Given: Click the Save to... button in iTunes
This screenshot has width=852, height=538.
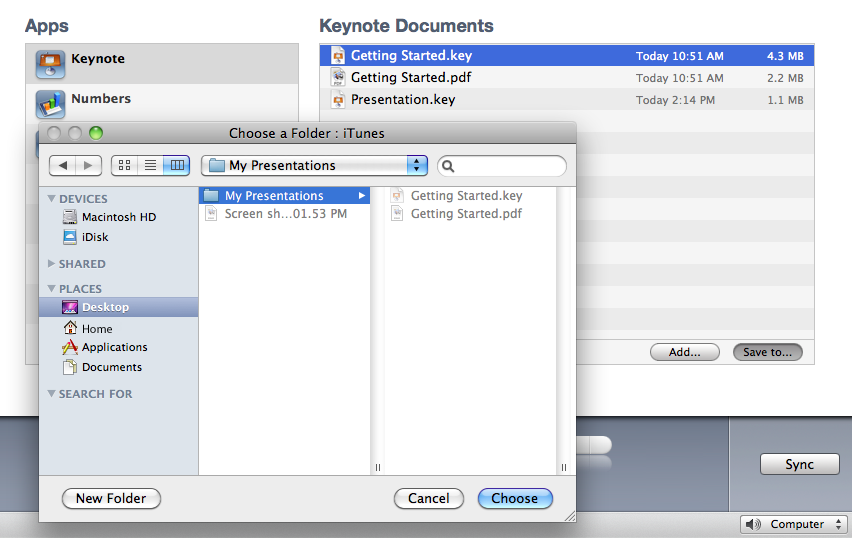Looking at the screenshot, I should 768,352.
